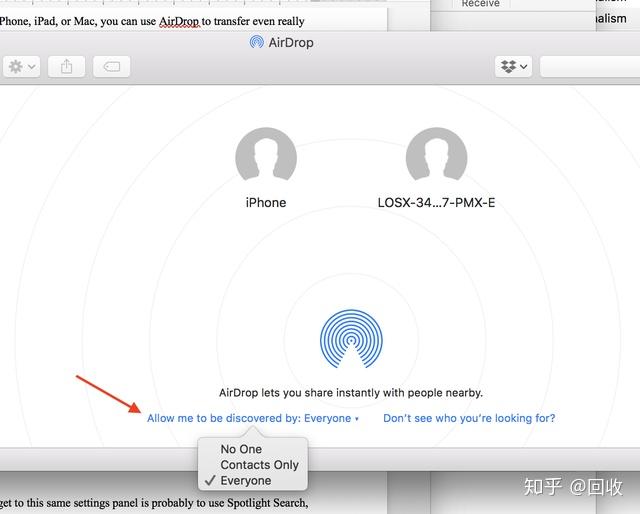
Task: Open 'Allow me to be discovered by' dropdown
Action: click(253, 418)
